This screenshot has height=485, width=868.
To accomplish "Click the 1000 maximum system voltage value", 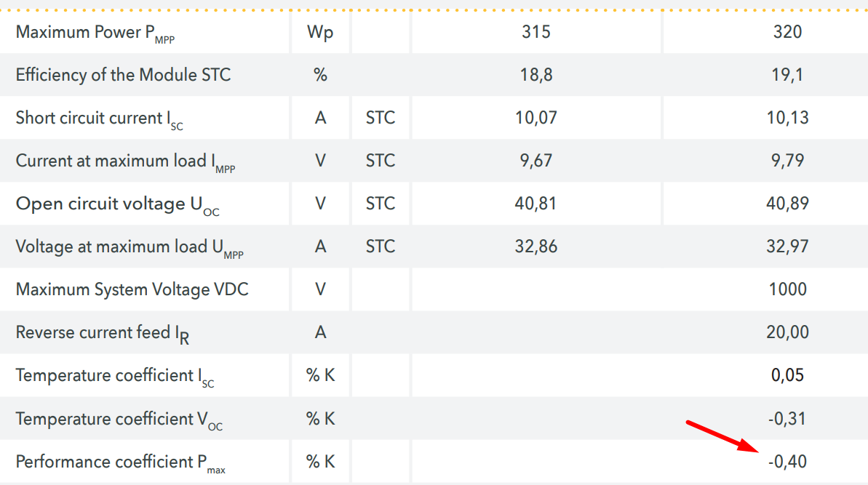I will 788,289.
